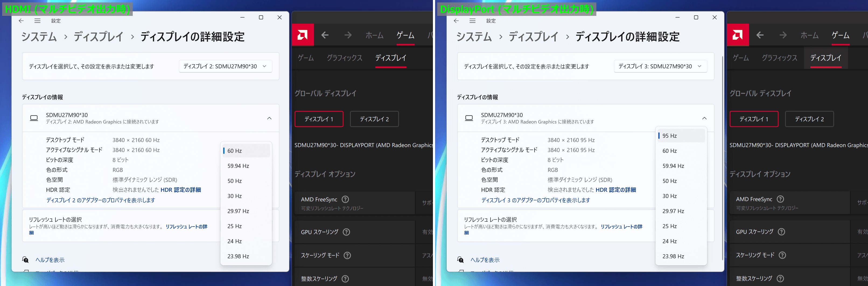Open 整数スケーリング help icon in left AMD window
This screenshot has height=286, width=868.
point(345,278)
